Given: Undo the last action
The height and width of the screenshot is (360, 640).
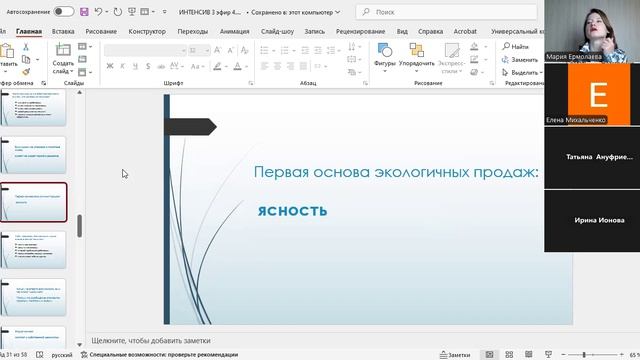Looking at the screenshot, I should pyautogui.click(x=98, y=11).
